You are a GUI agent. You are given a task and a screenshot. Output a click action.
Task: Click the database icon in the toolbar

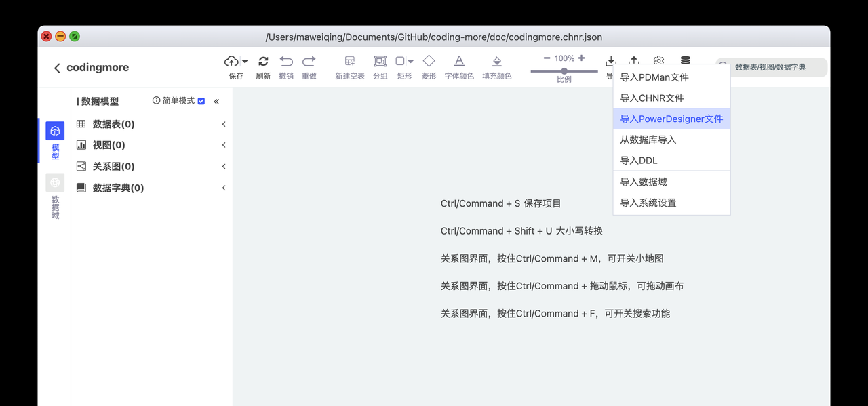click(x=685, y=60)
